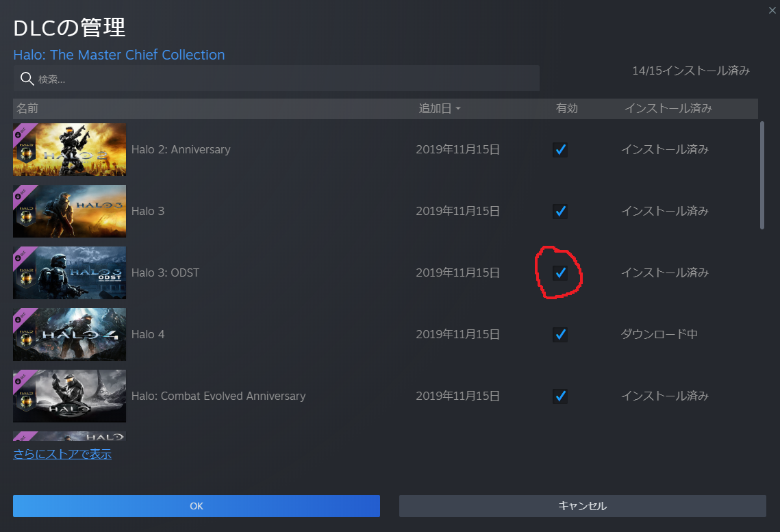The image size is (780, 532).
Task: Open the Halo 4 thumbnail
Action: 70,335
